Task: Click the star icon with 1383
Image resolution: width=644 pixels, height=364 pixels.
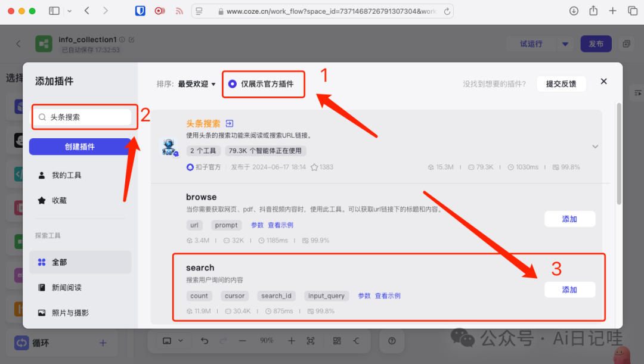Action: pyautogui.click(x=314, y=167)
